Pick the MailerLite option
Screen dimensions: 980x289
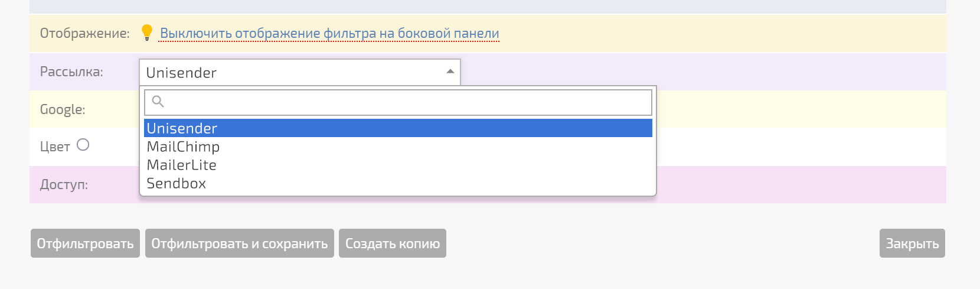pos(182,165)
